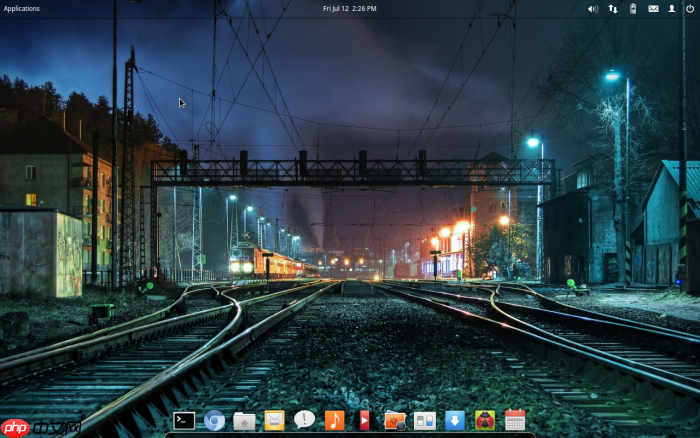Viewport: 700px width, 438px height.
Task: Click the date and time in top panel
Action: (349, 8)
